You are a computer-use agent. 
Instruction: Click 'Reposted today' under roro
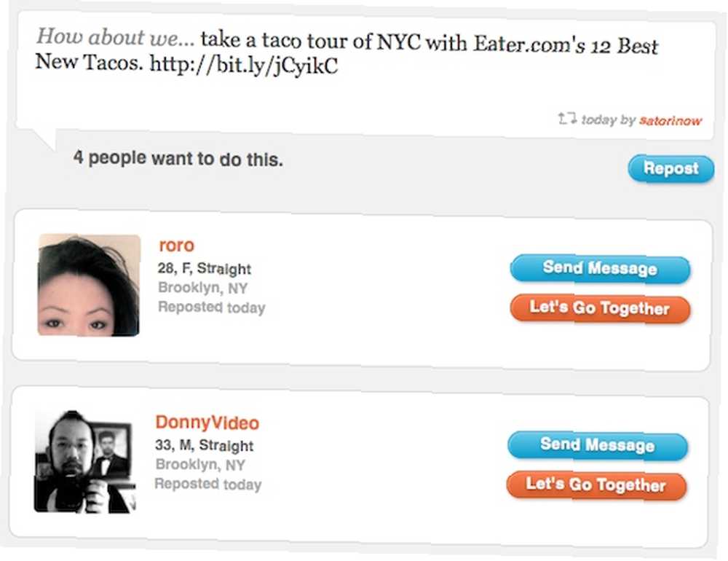point(211,307)
